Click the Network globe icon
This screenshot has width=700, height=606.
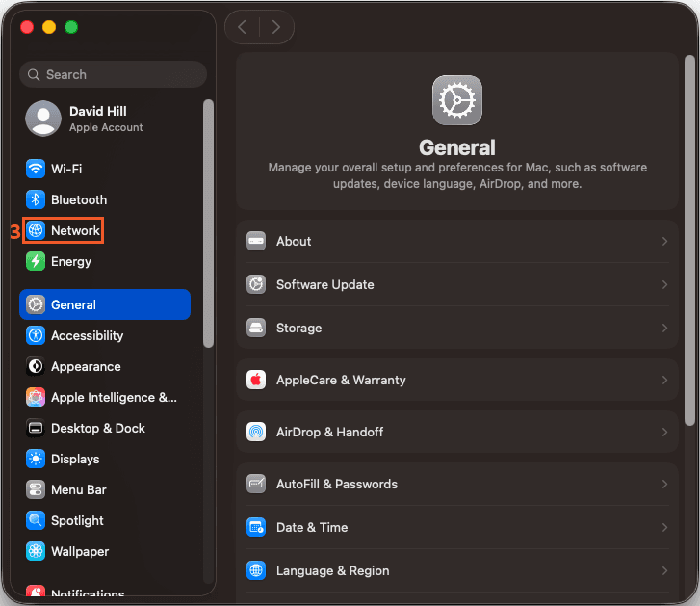pyautogui.click(x=36, y=230)
